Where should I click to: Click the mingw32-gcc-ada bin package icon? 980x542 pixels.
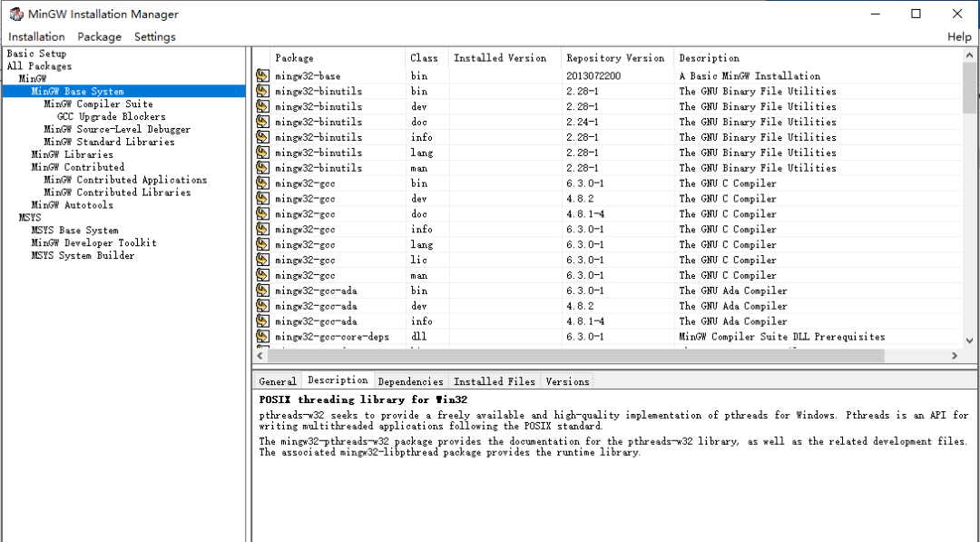click(x=262, y=291)
